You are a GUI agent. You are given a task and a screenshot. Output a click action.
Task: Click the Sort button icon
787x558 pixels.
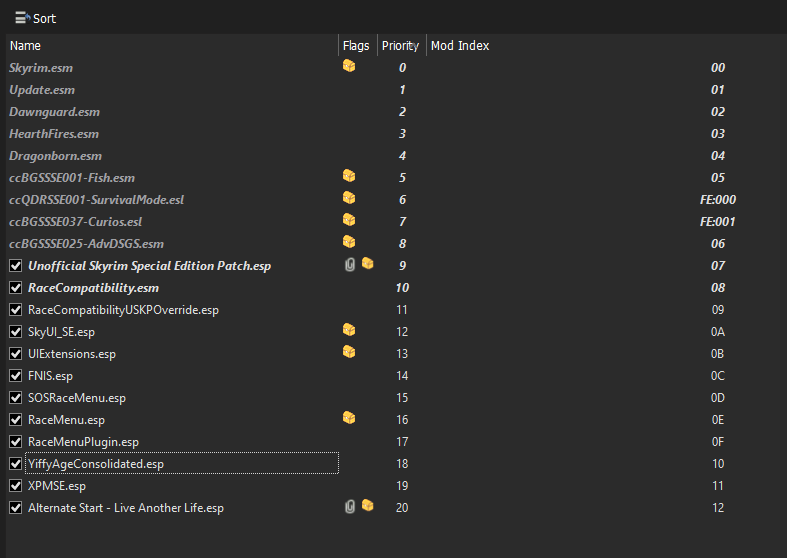point(23,18)
